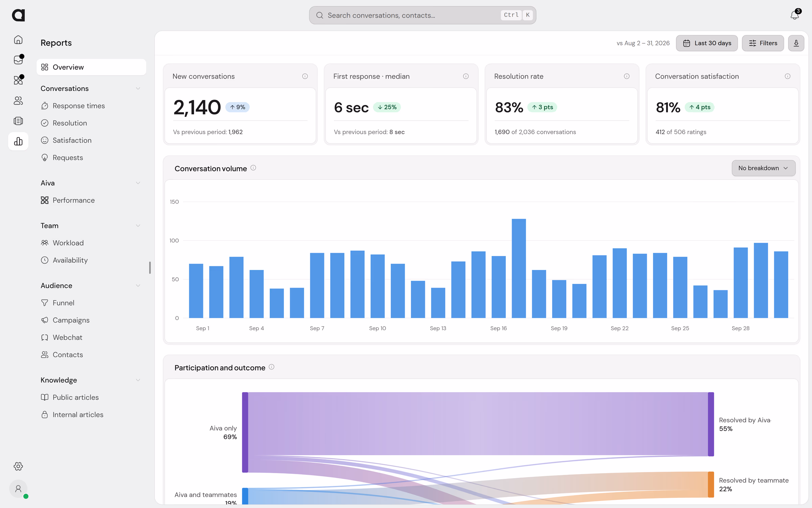Open the Contacts people icon in the left rail

point(18,101)
